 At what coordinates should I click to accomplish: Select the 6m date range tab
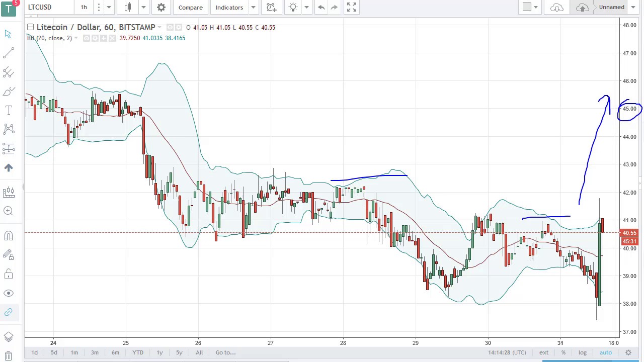click(115, 352)
